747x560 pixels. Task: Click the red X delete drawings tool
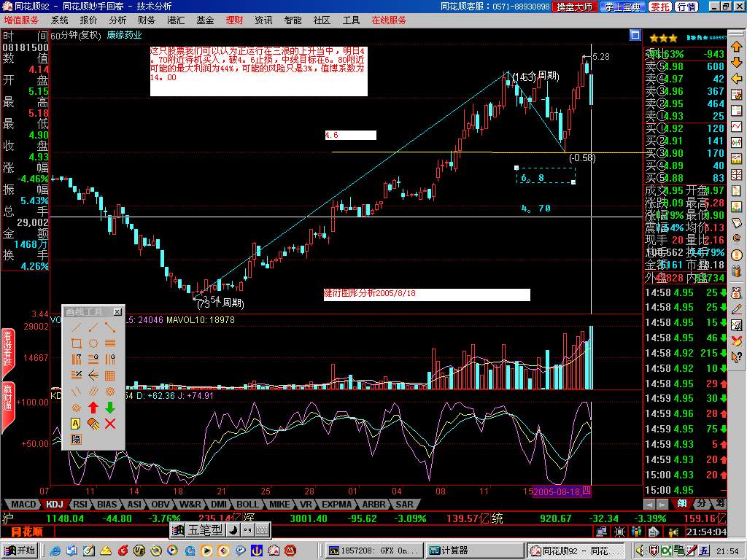pos(110,424)
